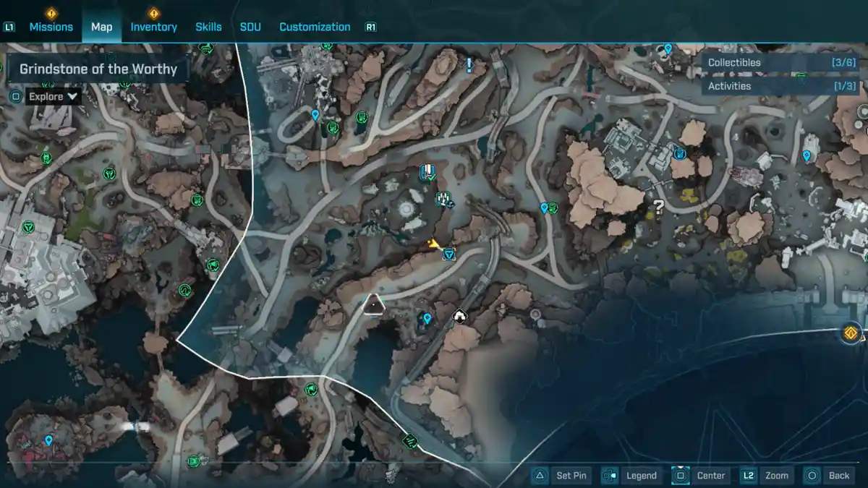This screenshot has width=868, height=488.
Task: Open the Missions tab
Action: tap(51, 27)
